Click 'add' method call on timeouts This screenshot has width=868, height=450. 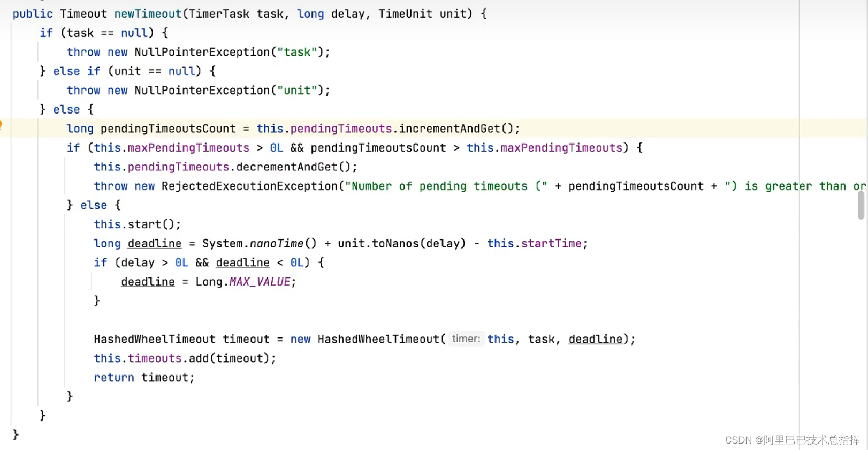point(199,358)
